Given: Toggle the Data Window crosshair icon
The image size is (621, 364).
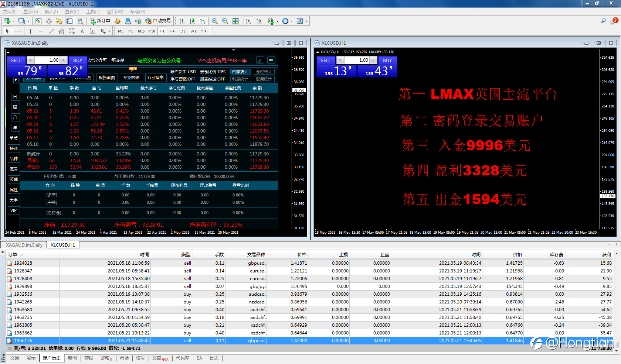Looking at the screenshot, I should pyautogui.click(x=49, y=21).
